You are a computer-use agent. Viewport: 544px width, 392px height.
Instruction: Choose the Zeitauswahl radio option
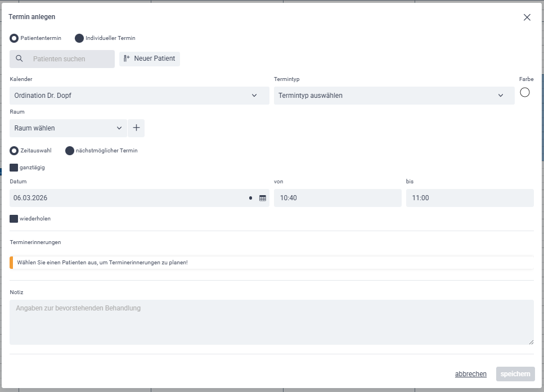tap(14, 151)
